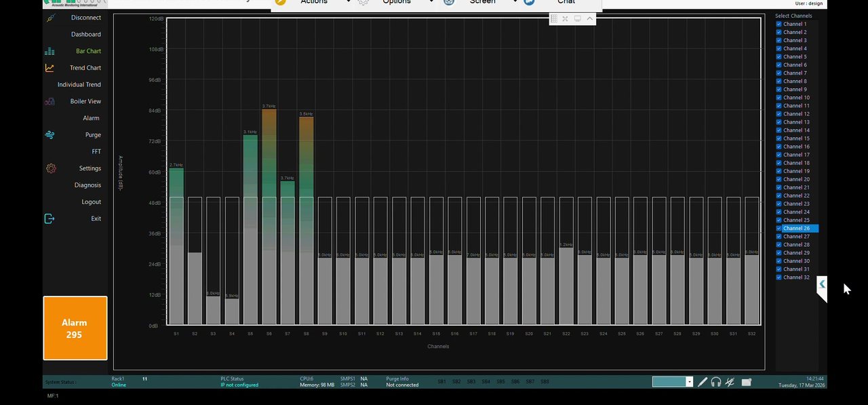This screenshot has height=405, width=868.
Task: Open the Alarm page from sidebar
Action: [92, 118]
